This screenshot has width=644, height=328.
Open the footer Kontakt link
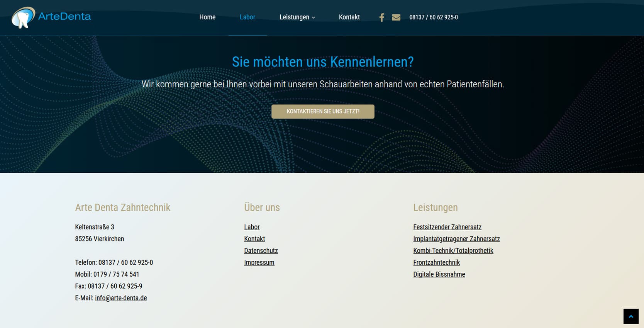tap(254, 239)
